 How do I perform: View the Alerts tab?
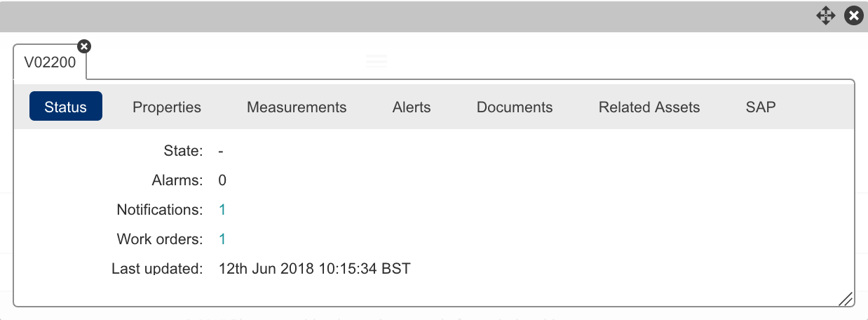tap(412, 107)
